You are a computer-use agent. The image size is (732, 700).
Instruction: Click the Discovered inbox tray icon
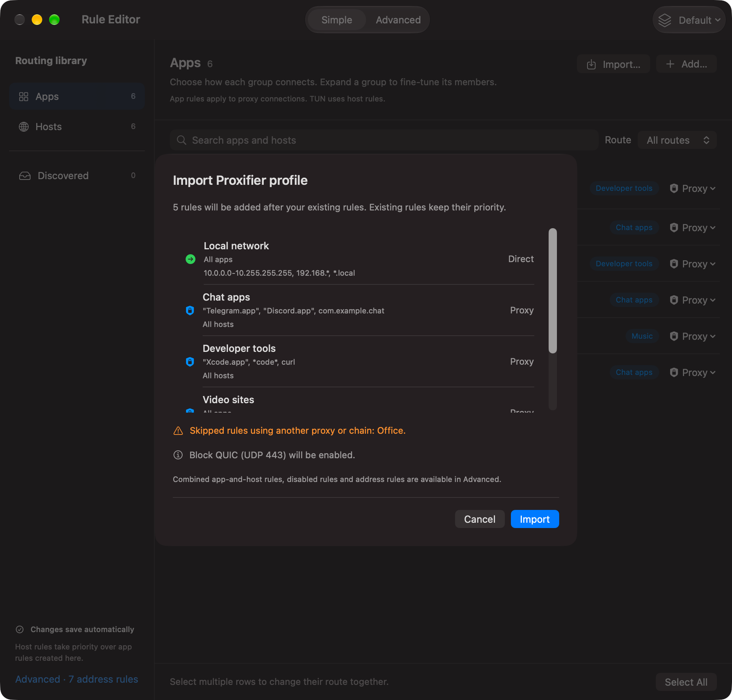[x=25, y=176]
